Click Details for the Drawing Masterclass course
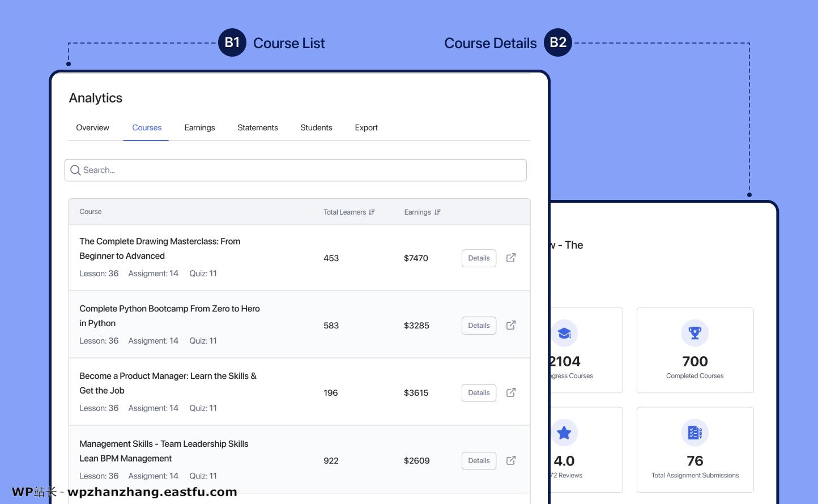Screen dimensions: 818x504 point(478,258)
